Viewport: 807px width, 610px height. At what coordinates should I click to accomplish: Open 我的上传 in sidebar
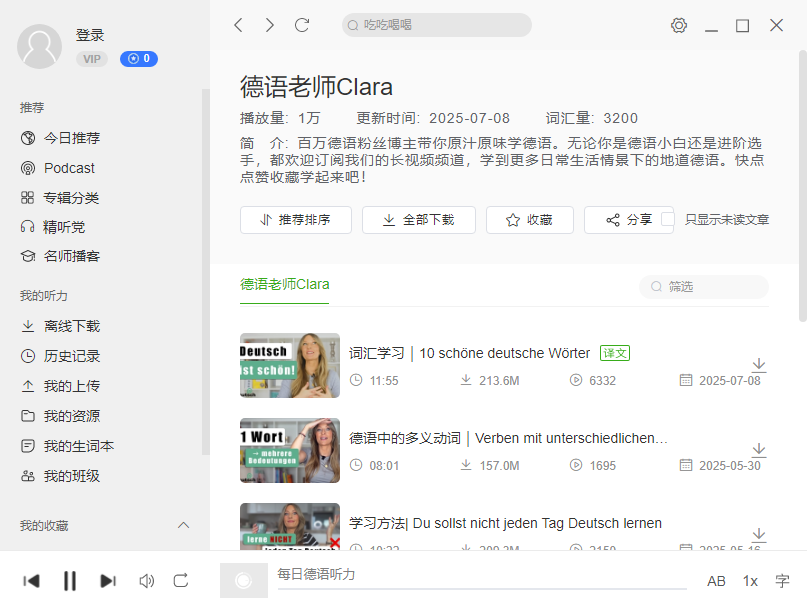click(x=60, y=386)
